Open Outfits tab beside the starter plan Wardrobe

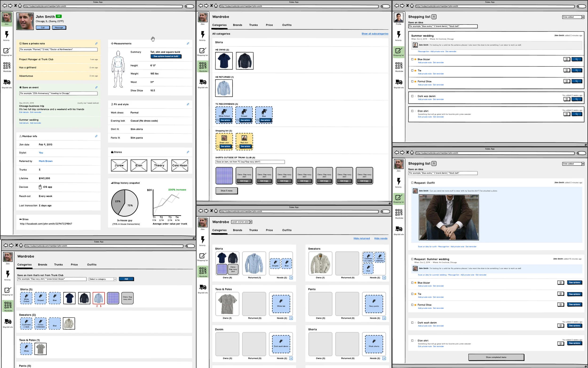[286, 230]
